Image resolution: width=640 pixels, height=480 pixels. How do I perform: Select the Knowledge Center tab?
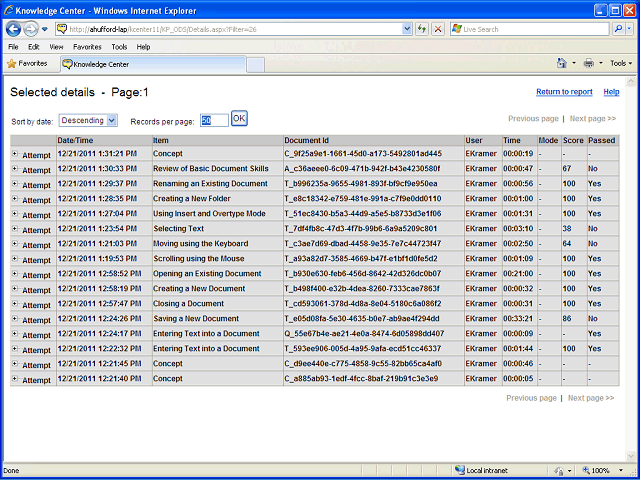(x=153, y=64)
